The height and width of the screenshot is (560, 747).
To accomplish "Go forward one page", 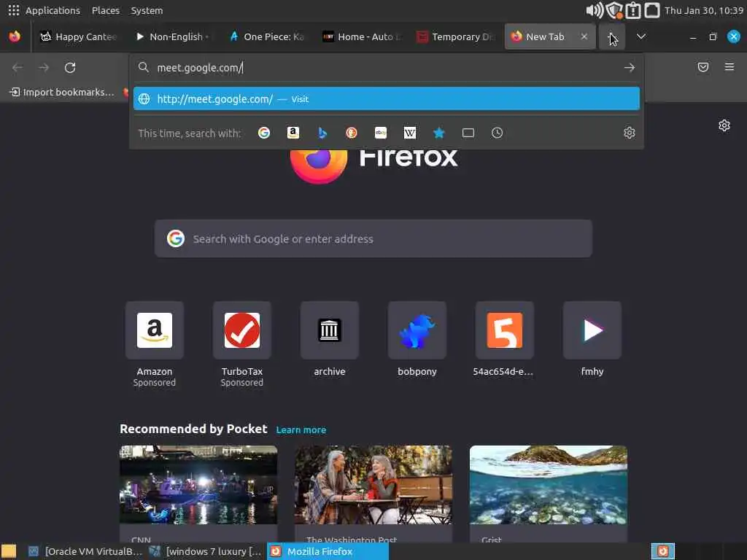I will pos(44,68).
